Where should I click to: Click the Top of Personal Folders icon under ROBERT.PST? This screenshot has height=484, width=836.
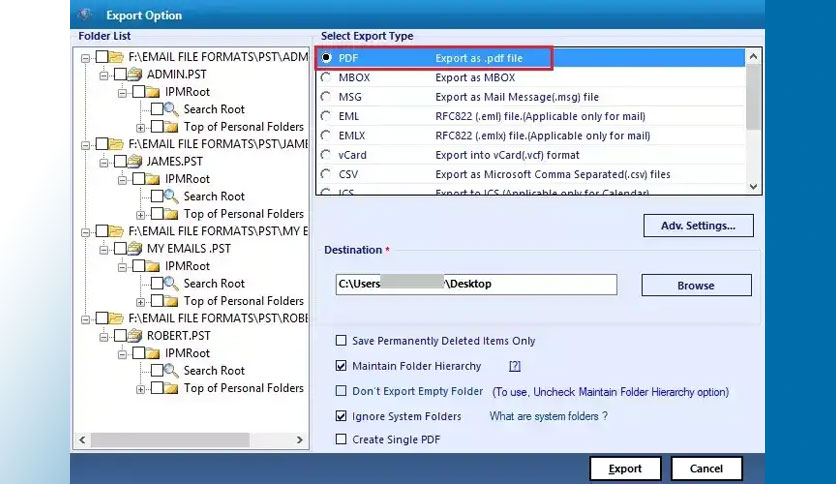click(x=171, y=388)
